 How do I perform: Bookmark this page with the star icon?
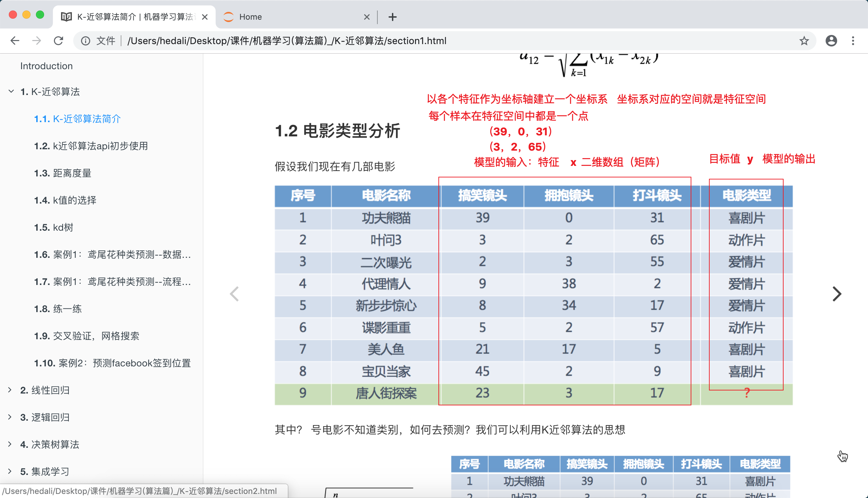(804, 41)
